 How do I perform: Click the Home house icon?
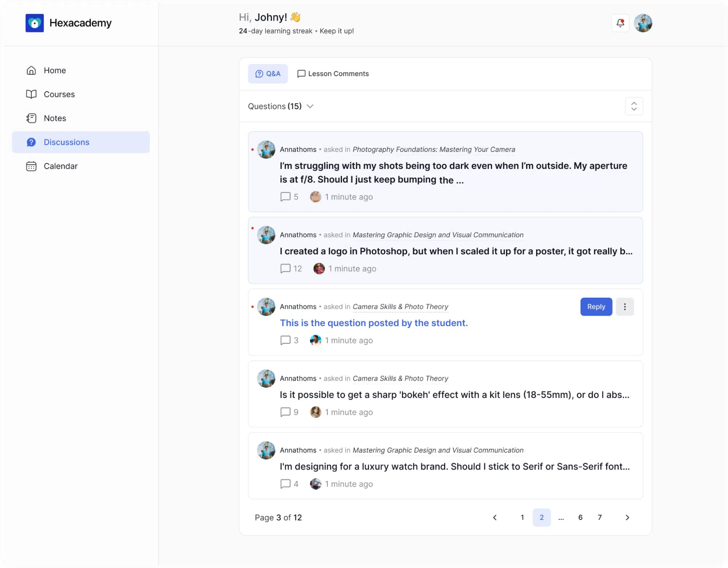pyautogui.click(x=31, y=70)
